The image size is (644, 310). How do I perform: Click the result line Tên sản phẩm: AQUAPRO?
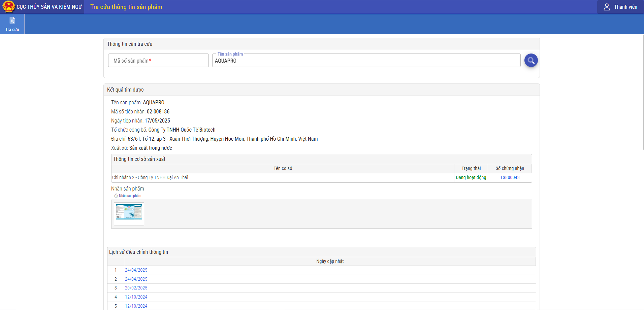tap(138, 102)
